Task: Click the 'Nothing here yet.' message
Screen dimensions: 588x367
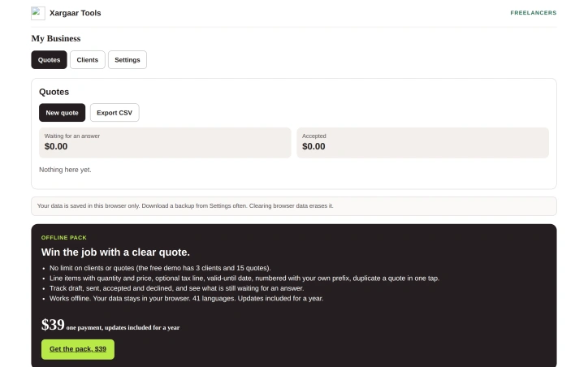Action: pos(65,170)
